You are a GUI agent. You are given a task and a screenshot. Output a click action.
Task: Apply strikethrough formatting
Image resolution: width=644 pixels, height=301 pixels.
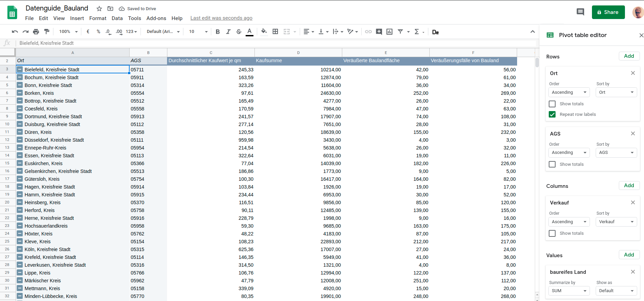(239, 32)
